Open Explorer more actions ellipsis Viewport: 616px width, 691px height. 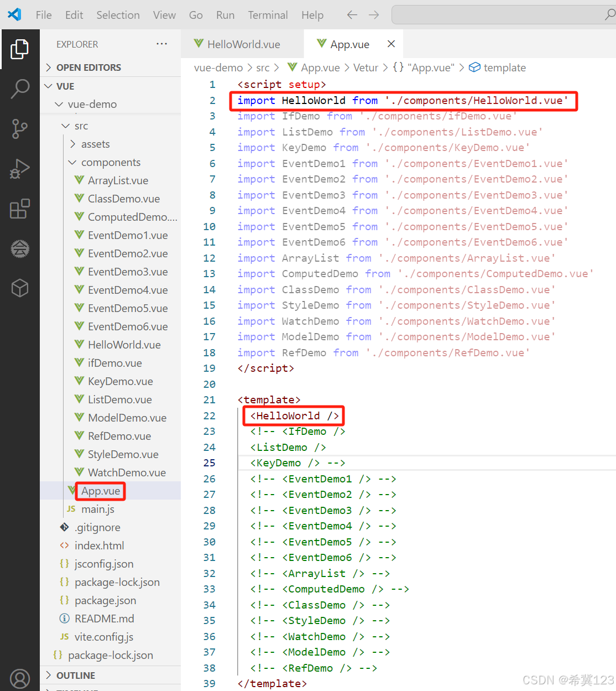[161, 44]
